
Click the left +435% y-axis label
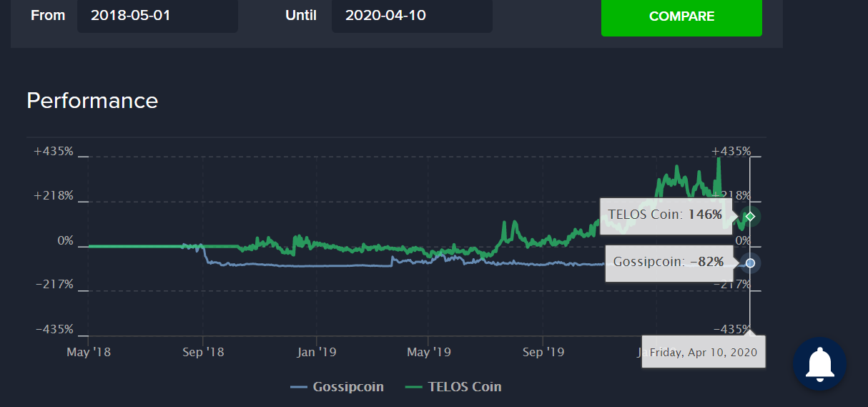[54, 152]
